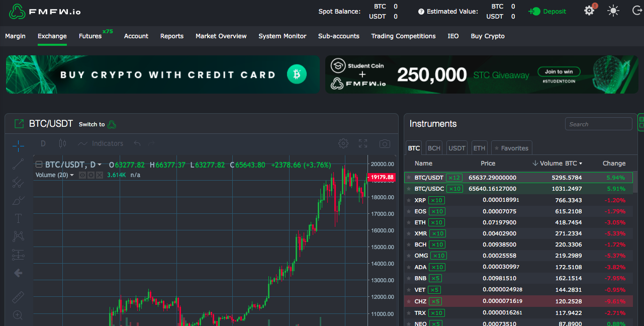Favorite the CHZ instrument star
The image size is (644, 326).
[x=409, y=301]
